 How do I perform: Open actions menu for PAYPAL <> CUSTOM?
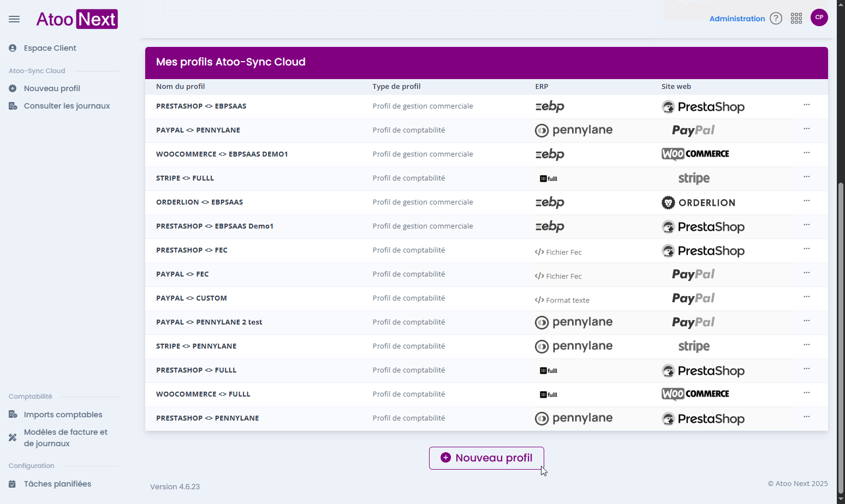click(806, 297)
